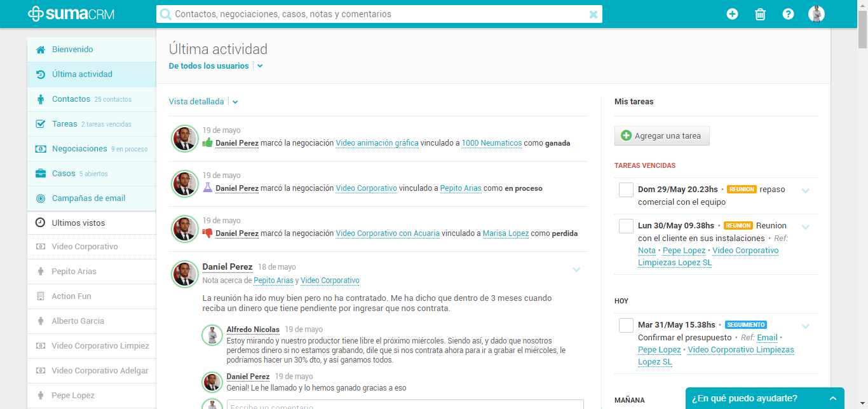Viewport: 868px width, 409px height.
Task: Click the SumaCRM logo
Action: tap(71, 13)
